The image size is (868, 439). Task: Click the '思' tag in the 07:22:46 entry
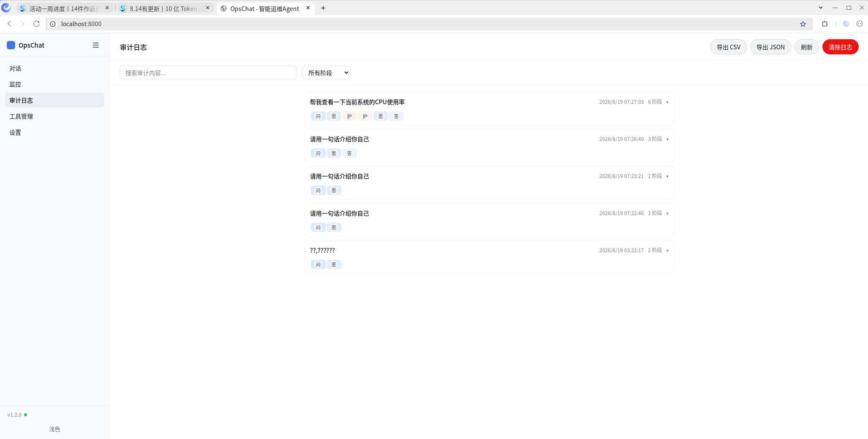pos(334,228)
